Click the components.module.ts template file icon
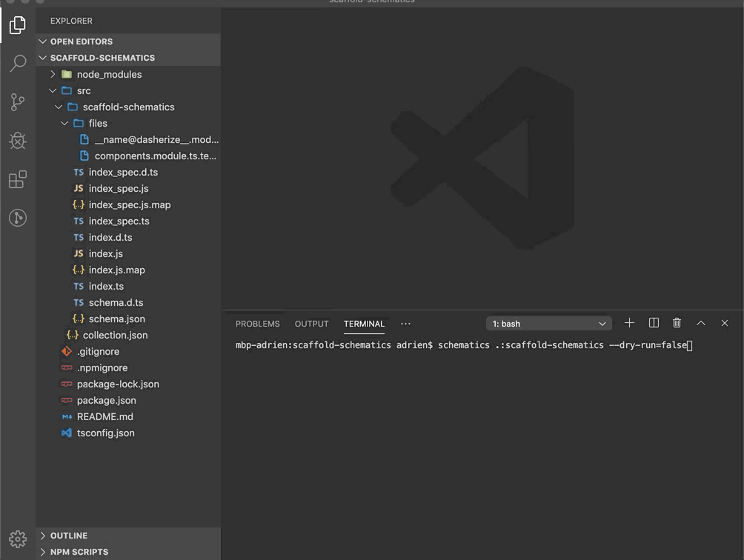The height and width of the screenshot is (560, 744). [84, 156]
